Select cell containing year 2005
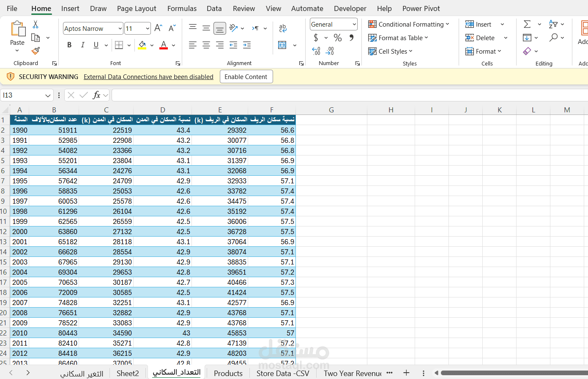 pyautogui.click(x=20, y=282)
